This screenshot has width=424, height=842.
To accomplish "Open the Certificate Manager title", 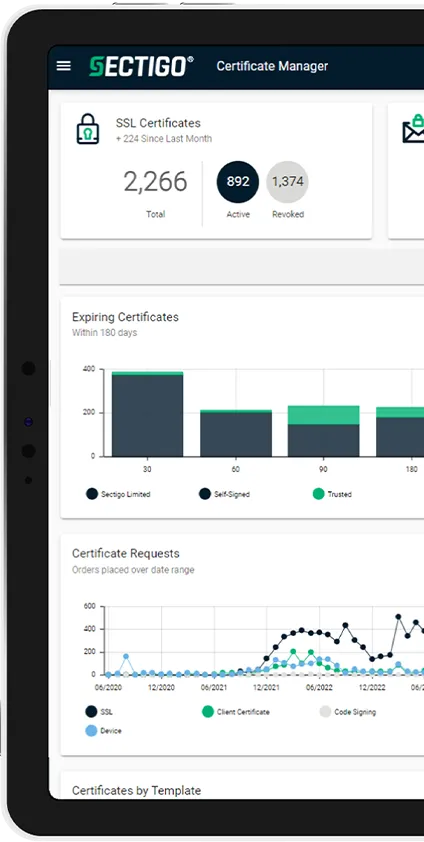I will (x=272, y=66).
